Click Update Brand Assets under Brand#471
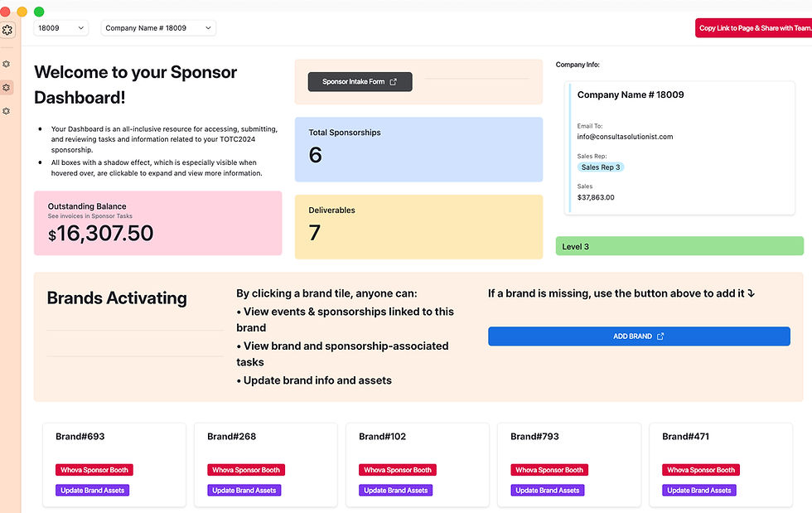 tap(698, 490)
